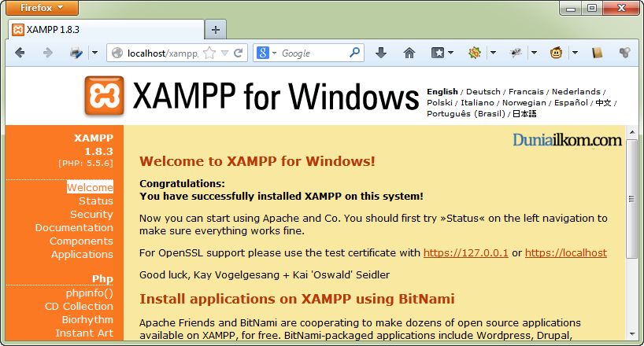Follow the https://127.0.0.1 link
The width and height of the screenshot is (644, 346).
click(466, 253)
